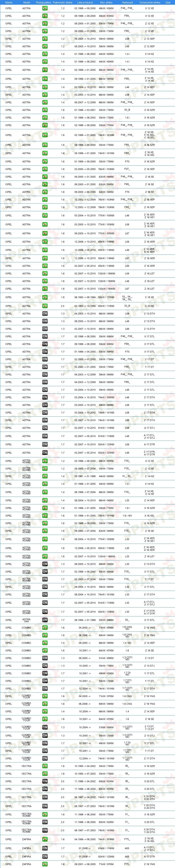Viewport: 175px width, 868px height.
Task: Click petrol icon in Zafira 04.1999 -> 06.2005 row
Action: click(45, 839)
